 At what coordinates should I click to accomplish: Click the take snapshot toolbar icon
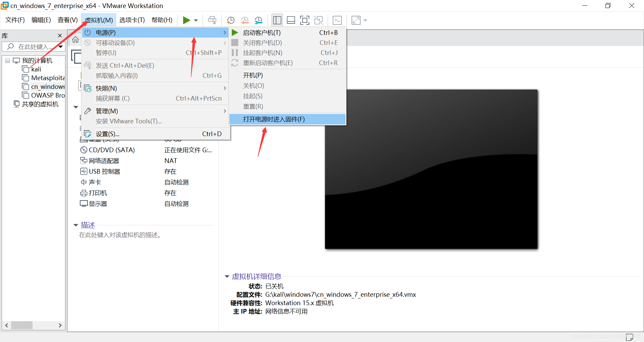231,20
